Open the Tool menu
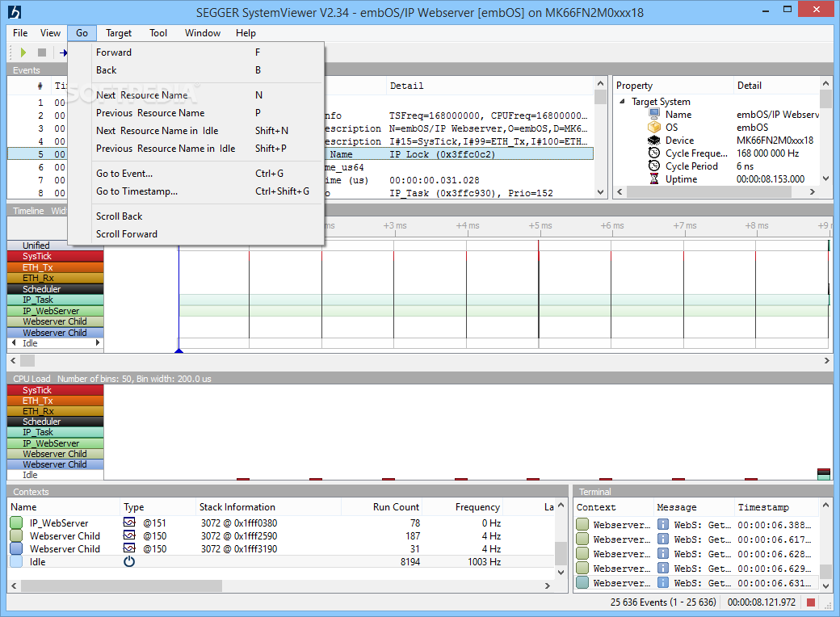Viewport: 840px width, 617px height. [158, 33]
